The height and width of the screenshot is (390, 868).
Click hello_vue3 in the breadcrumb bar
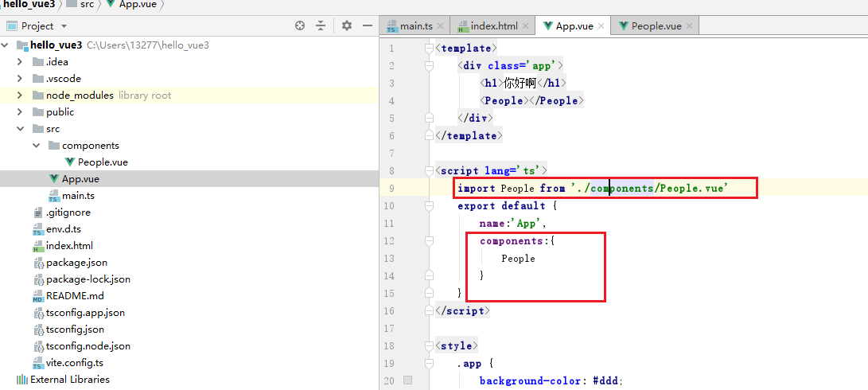tap(28, 5)
